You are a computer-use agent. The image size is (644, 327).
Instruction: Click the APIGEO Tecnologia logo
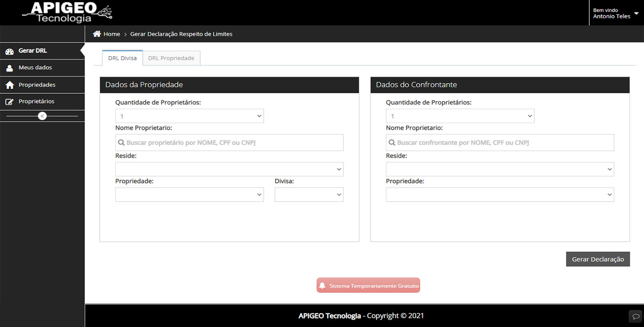coord(67,12)
